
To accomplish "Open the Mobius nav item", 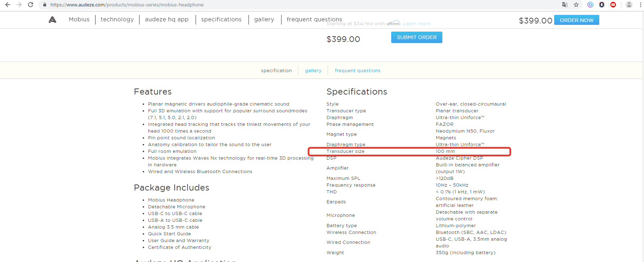I will click(79, 20).
